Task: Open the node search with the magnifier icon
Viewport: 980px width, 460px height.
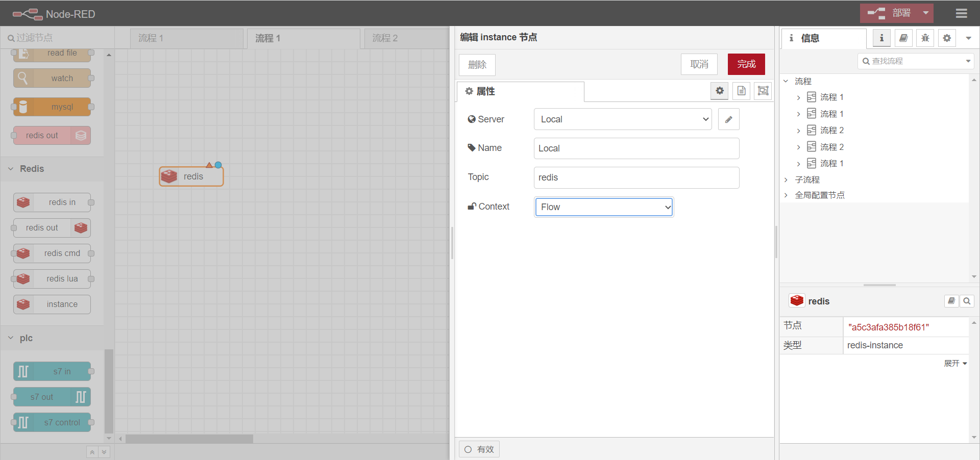Action: click(967, 301)
